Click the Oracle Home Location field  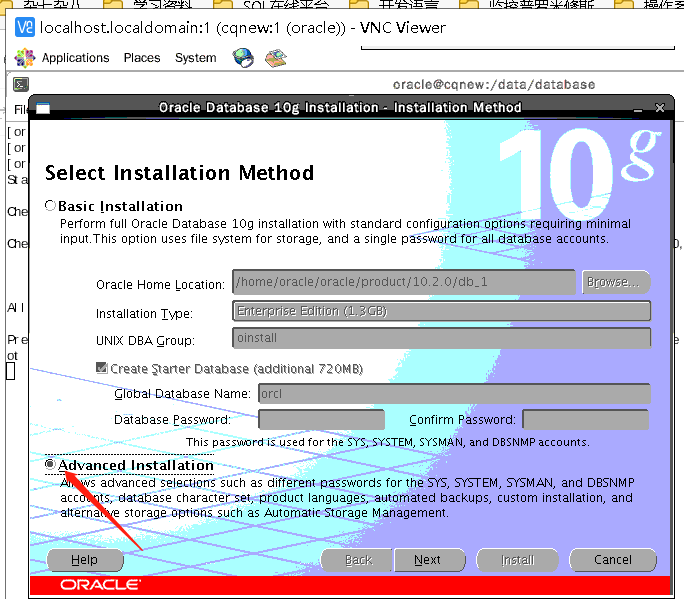[x=404, y=282]
